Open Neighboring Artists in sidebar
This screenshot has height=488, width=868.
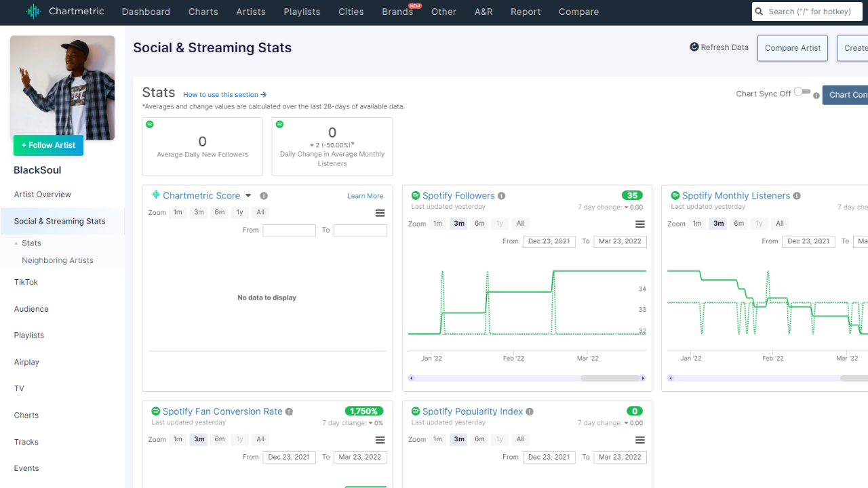point(58,260)
